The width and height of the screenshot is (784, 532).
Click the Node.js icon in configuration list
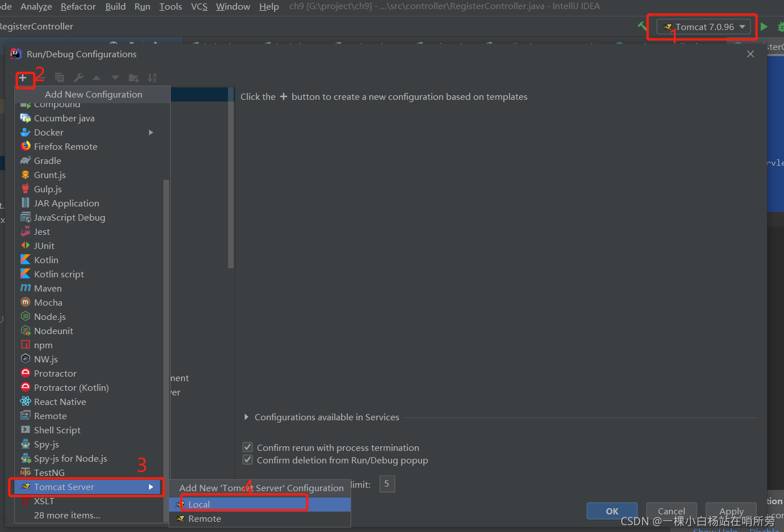[x=26, y=316]
